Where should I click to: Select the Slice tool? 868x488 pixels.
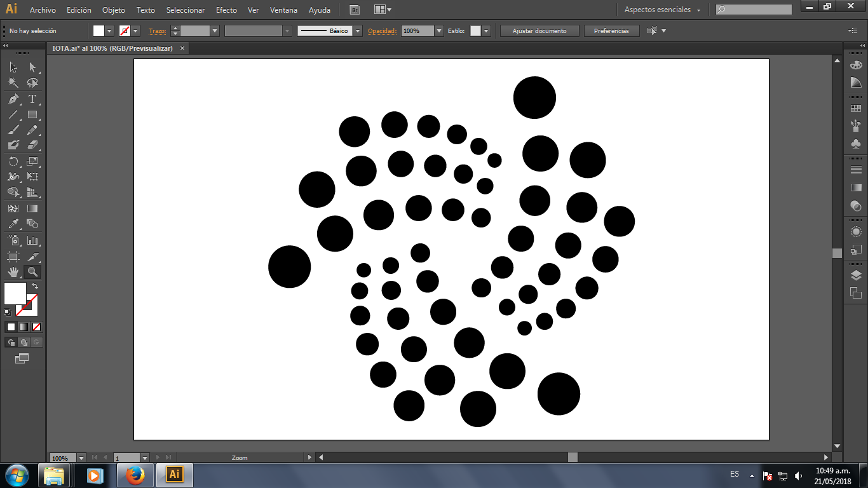point(32,257)
